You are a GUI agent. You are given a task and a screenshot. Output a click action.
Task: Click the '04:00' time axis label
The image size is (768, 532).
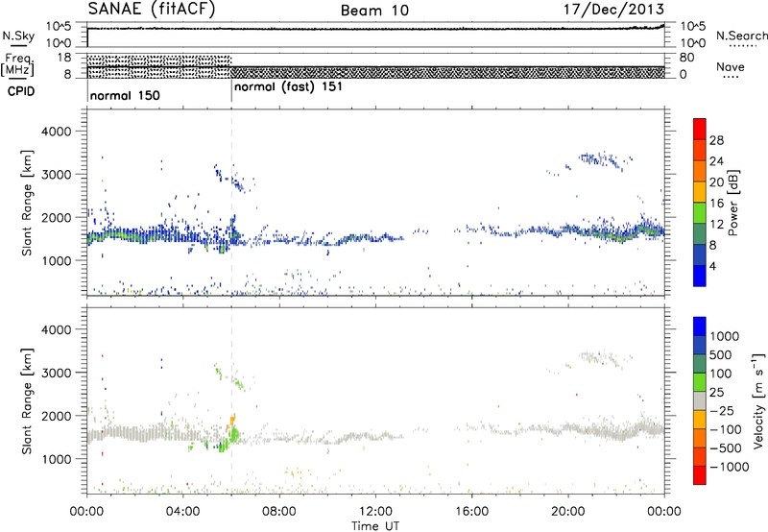point(183,512)
